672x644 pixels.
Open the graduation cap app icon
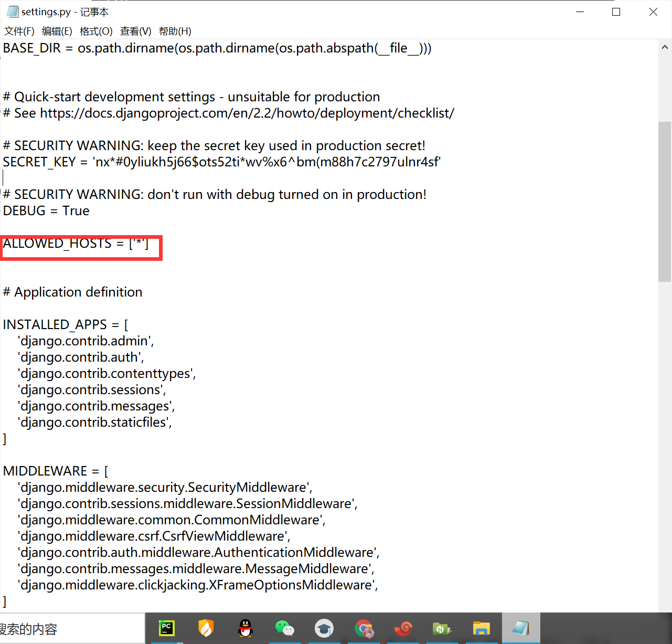(x=324, y=628)
